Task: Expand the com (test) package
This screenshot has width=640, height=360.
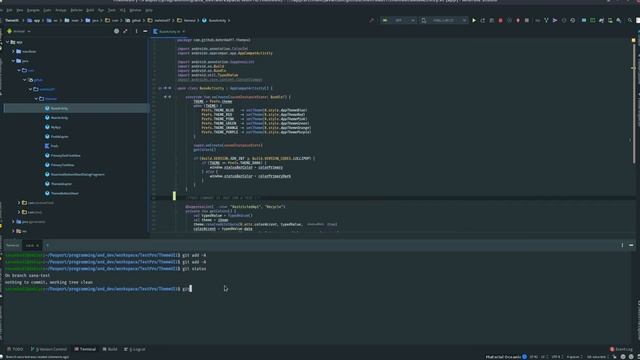Action: pyautogui.click(x=19, y=212)
